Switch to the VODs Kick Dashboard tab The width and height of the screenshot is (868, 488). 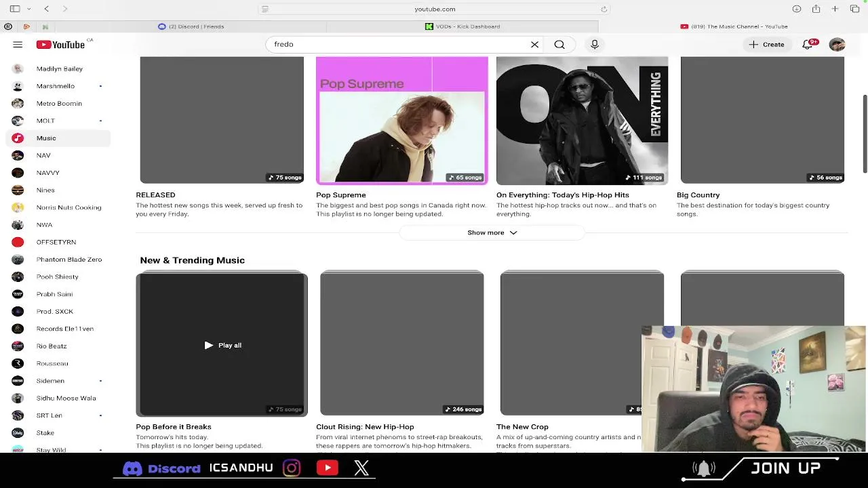[x=462, y=26]
